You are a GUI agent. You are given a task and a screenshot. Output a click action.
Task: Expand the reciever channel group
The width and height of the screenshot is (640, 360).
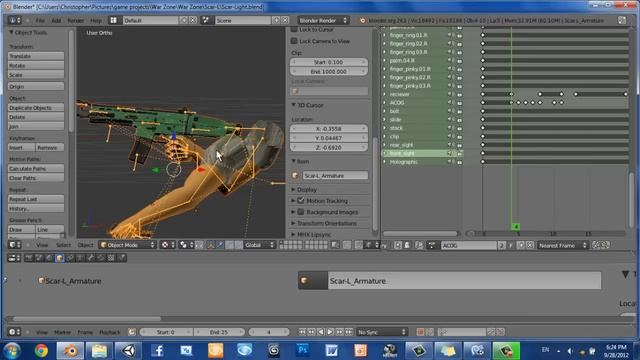384,94
